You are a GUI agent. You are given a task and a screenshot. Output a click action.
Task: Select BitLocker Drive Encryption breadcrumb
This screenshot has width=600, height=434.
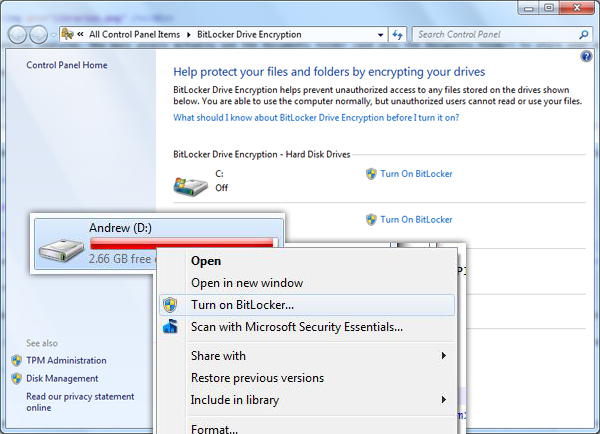(x=249, y=34)
